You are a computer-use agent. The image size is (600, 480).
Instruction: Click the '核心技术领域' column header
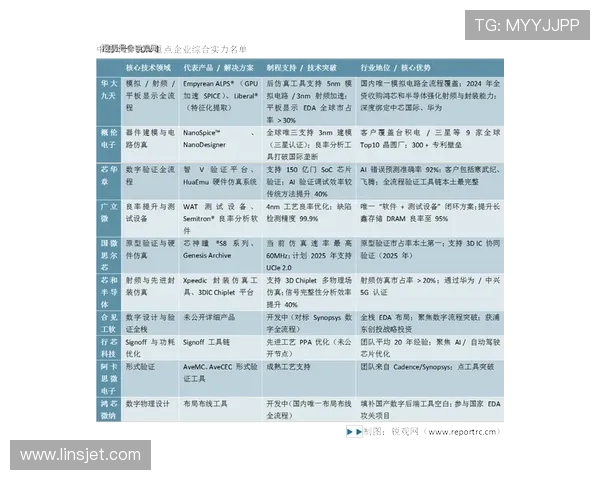click(x=148, y=68)
